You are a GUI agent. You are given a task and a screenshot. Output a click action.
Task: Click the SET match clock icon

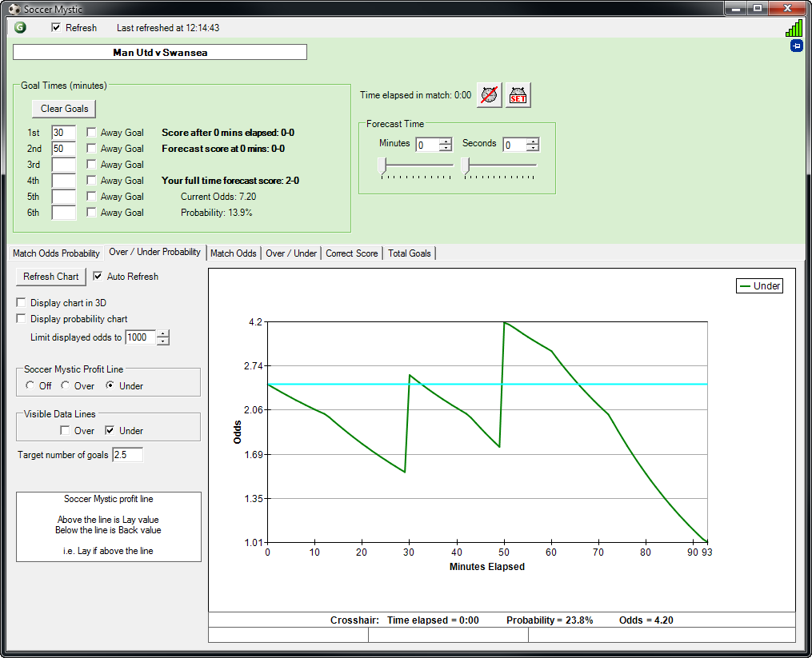pyautogui.click(x=518, y=95)
